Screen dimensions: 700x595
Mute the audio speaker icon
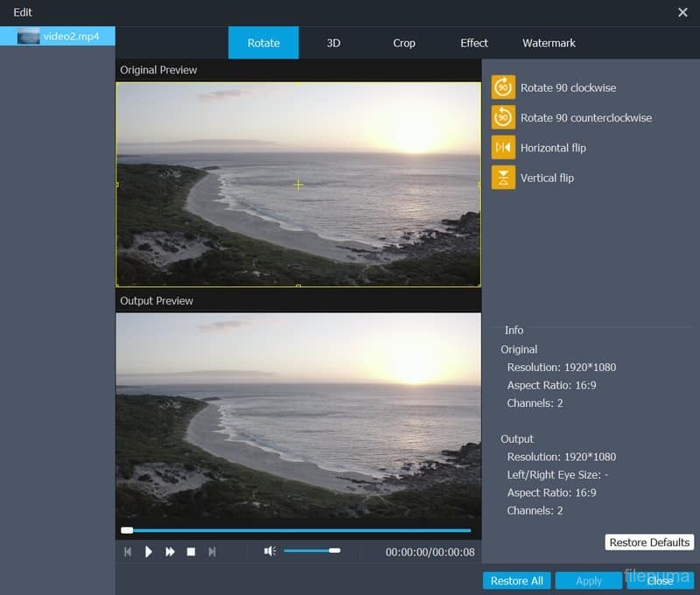pyautogui.click(x=270, y=551)
